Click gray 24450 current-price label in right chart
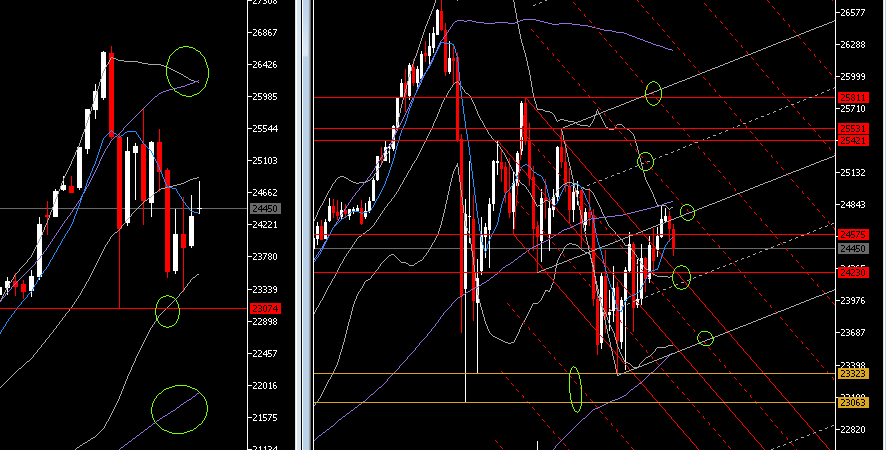 point(853,249)
